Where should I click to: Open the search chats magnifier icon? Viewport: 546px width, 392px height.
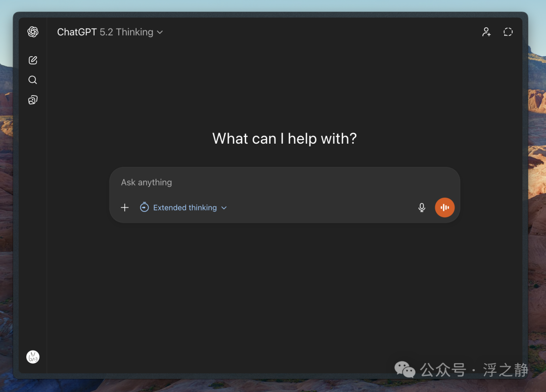tap(33, 80)
